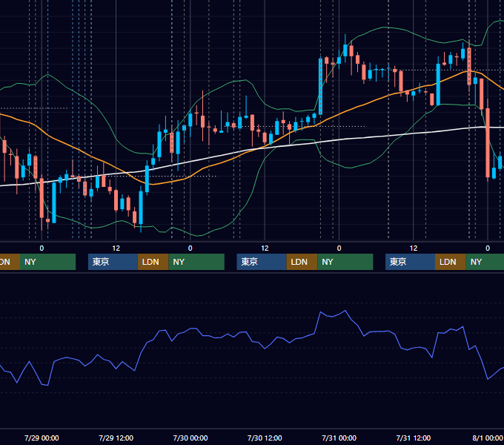The height and width of the screenshot is (445, 504).
Task: Click the NY session block spanning 7/29 00:00
Action: pos(48,262)
